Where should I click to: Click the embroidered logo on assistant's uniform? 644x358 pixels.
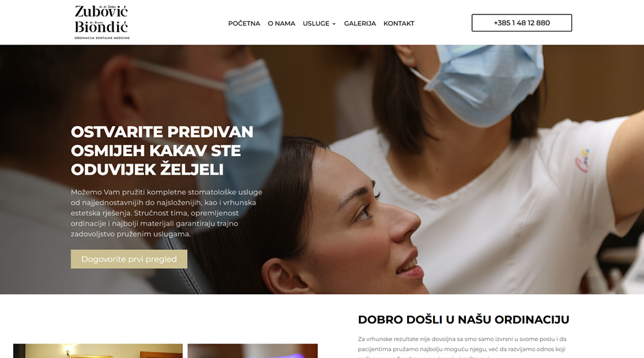pos(582,161)
